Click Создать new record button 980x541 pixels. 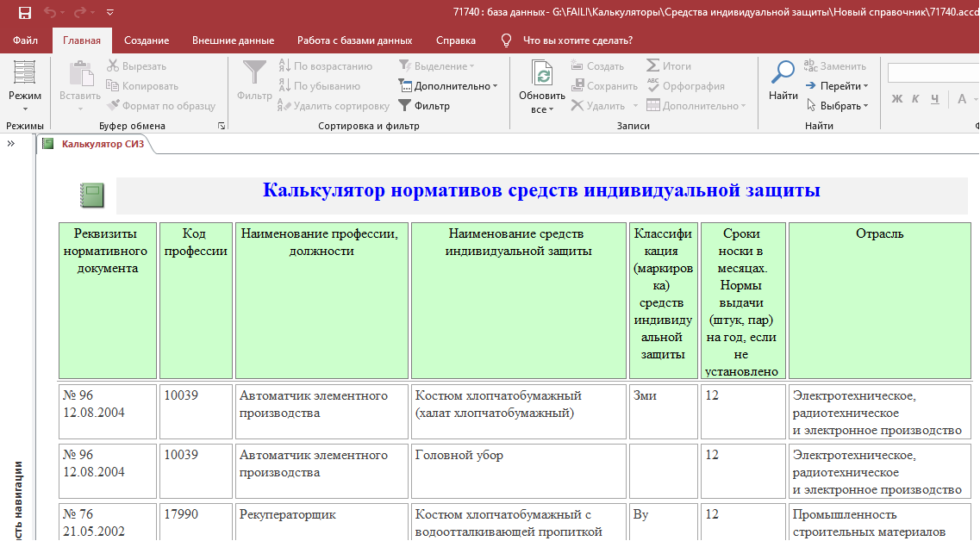(x=597, y=66)
